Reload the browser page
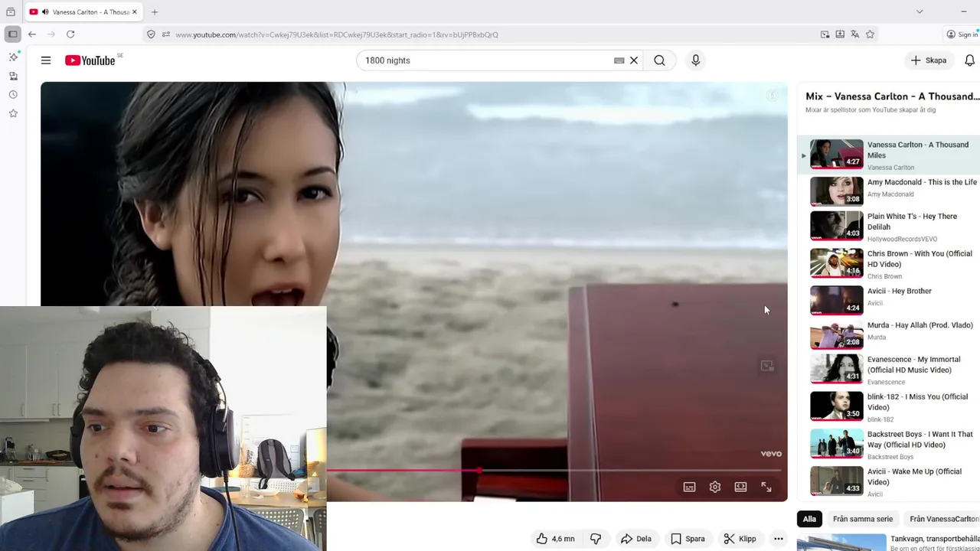This screenshot has width=980, height=551. pos(70,34)
